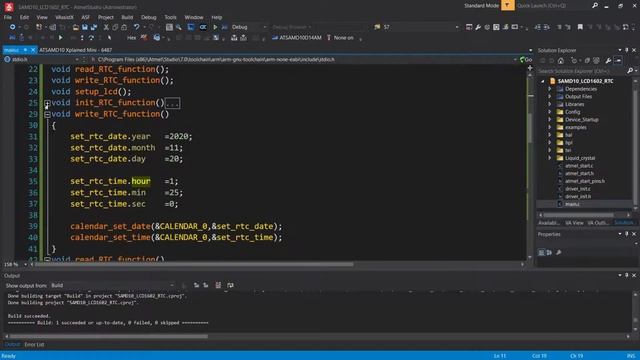The height and width of the screenshot is (360, 640).
Task: Click the Find in Files magnifier icon
Action: [x=179, y=27]
